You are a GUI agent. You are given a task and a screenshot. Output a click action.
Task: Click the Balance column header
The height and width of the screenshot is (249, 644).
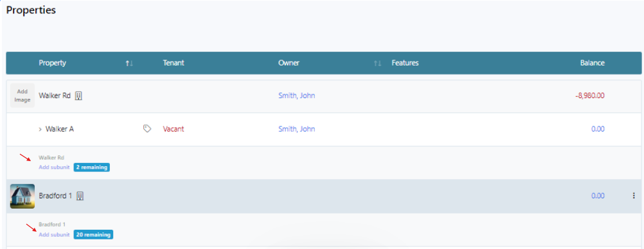click(592, 63)
